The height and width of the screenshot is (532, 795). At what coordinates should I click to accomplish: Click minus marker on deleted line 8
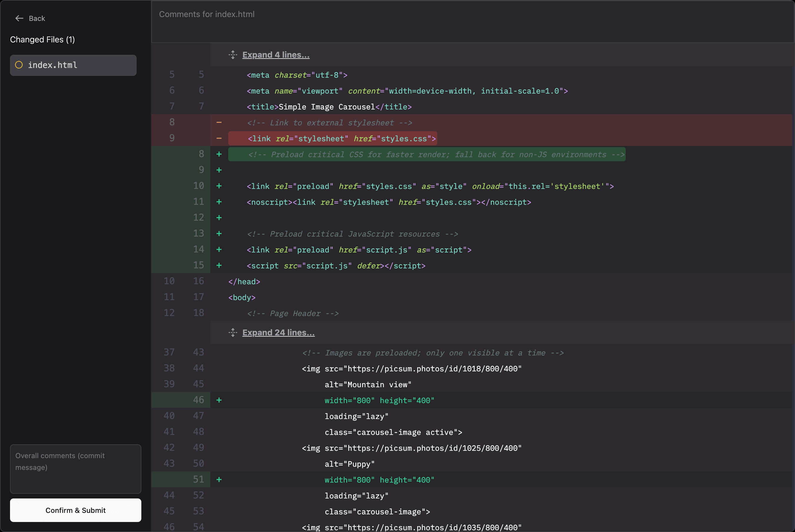[x=219, y=122]
